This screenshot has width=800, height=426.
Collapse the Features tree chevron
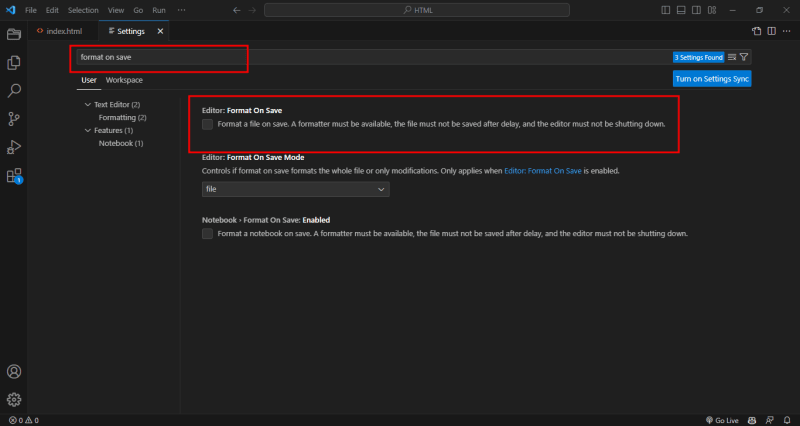88,131
